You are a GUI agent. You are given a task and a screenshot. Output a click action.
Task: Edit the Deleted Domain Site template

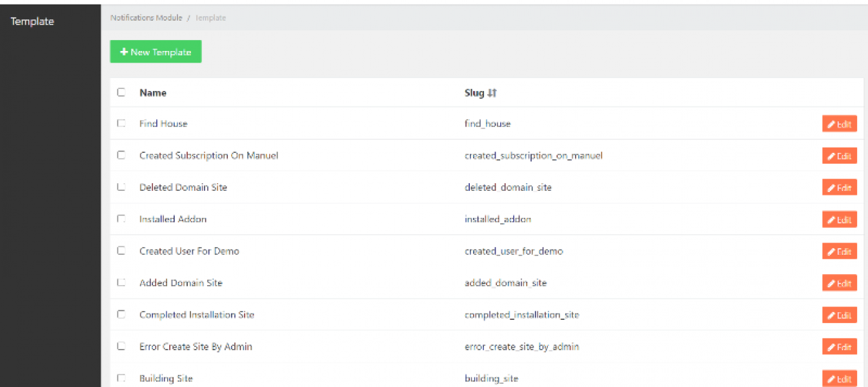(x=839, y=188)
